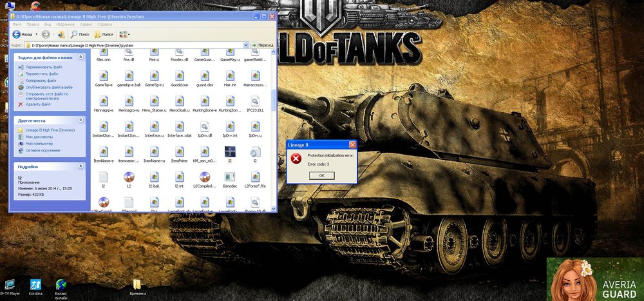
Task: Click the Korobka desktop icon
Action: tap(35, 284)
